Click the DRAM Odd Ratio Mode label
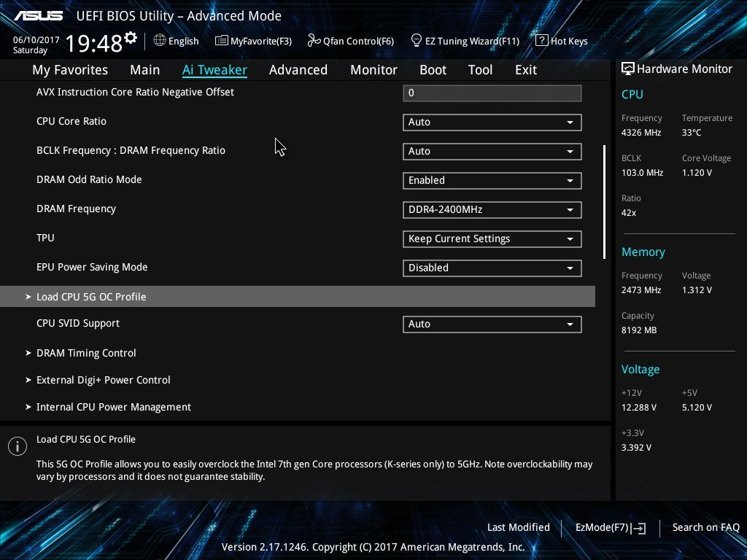This screenshot has width=747, height=560. (89, 179)
